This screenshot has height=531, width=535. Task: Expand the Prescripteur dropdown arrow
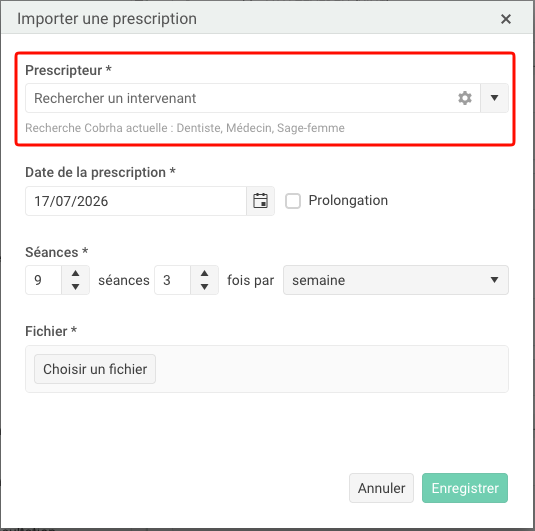pos(494,98)
